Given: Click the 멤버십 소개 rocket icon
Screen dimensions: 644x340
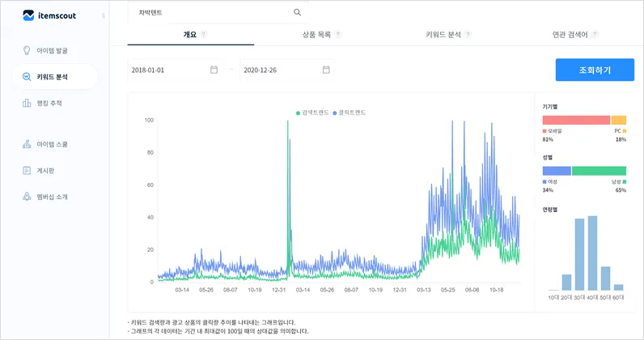Looking at the screenshot, I should click(27, 197).
